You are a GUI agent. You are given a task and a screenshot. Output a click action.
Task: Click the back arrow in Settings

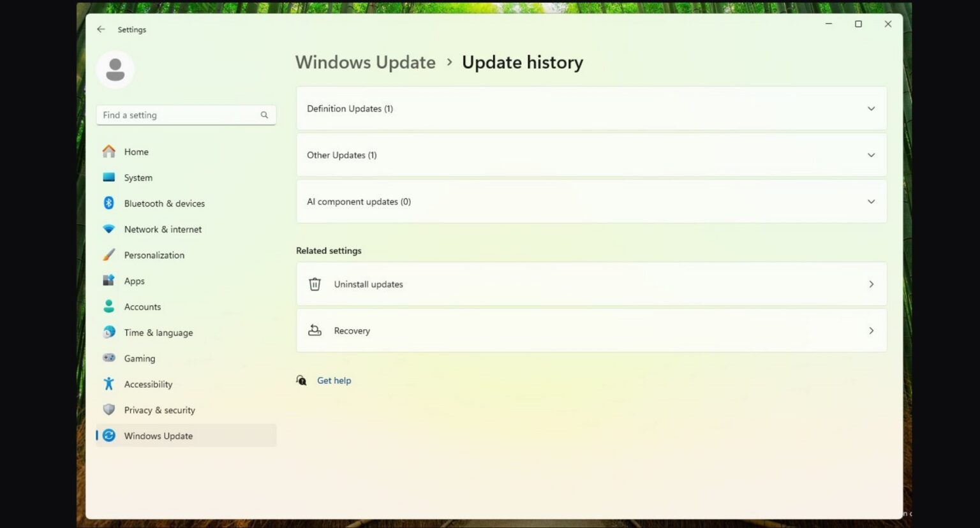pos(101,29)
